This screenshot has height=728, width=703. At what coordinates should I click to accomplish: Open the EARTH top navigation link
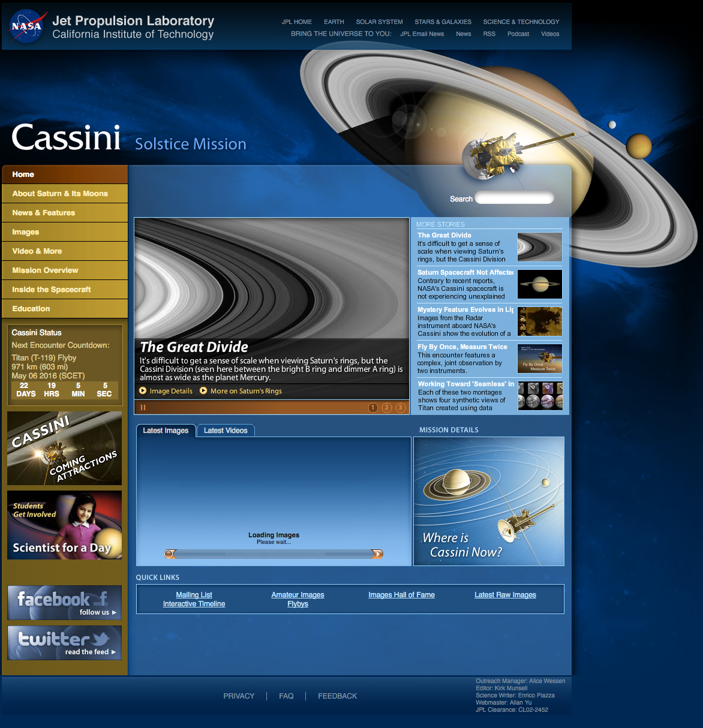334,22
